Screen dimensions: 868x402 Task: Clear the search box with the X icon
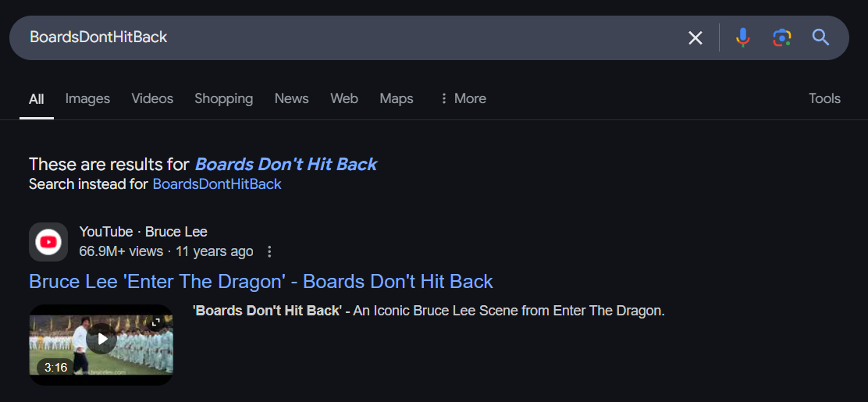[x=695, y=37]
